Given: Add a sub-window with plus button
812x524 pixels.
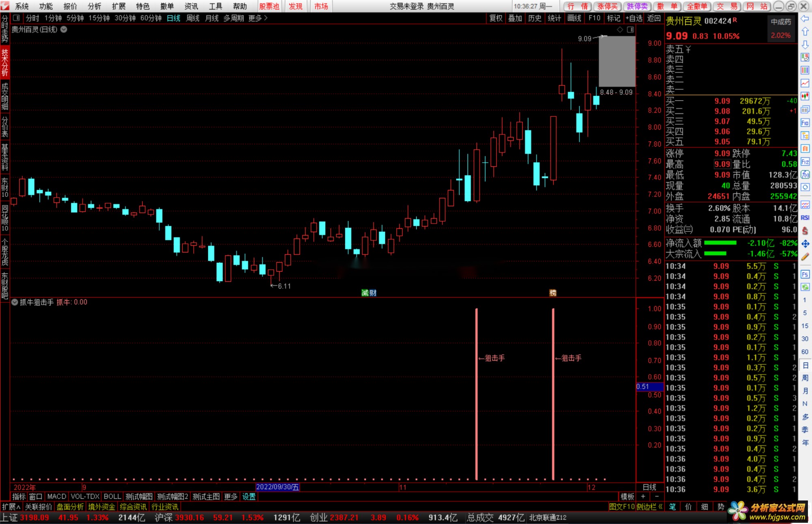Looking at the screenshot, I should click(x=643, y=496).
